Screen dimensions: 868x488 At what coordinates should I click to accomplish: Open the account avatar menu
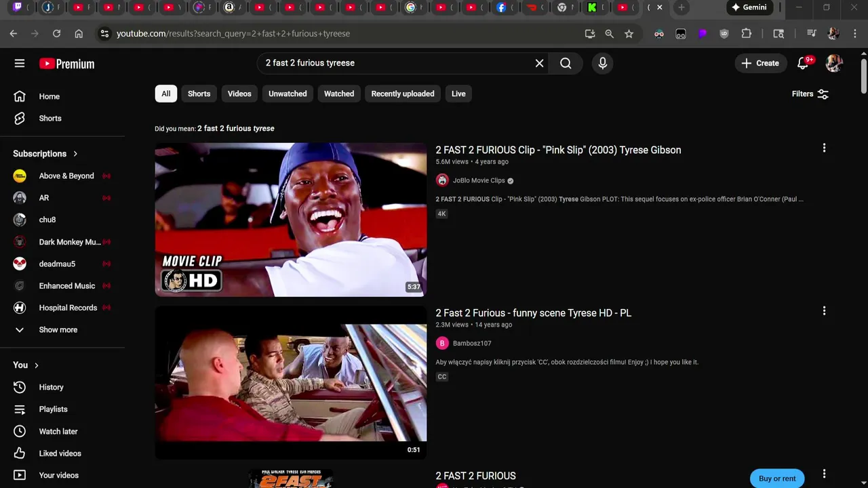click(834, 63)
